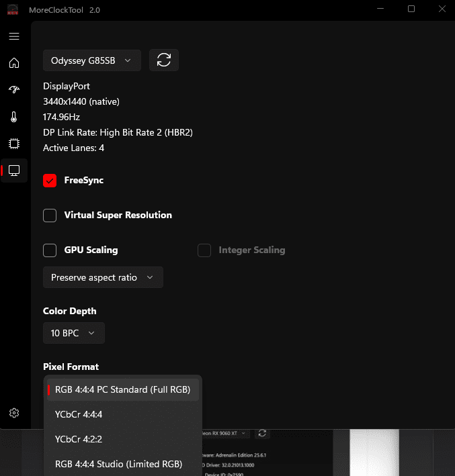The width and height of the screenshot is (455, 476).
Task: Click the 174.96Hz refresh rate text
Action: pos(61,117)
